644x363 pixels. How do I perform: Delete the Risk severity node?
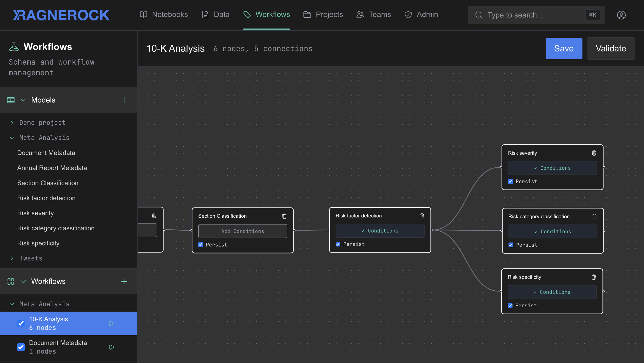coord(594,153)
